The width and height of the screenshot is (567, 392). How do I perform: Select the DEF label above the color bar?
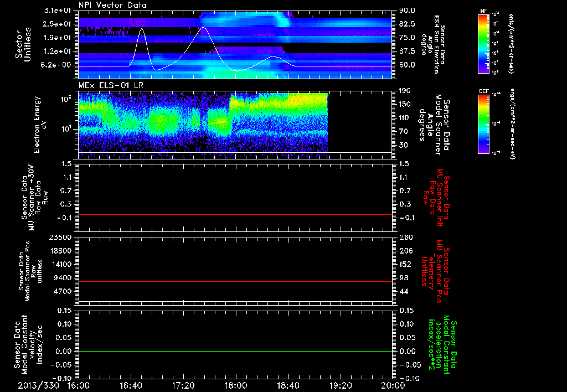pos(484,91)
